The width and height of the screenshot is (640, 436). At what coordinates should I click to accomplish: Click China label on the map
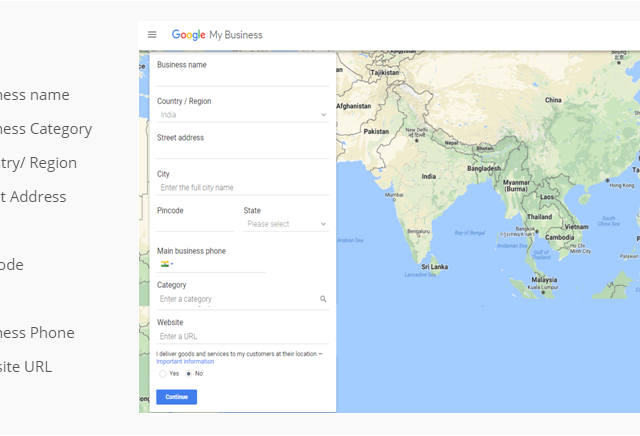[552, 100]
